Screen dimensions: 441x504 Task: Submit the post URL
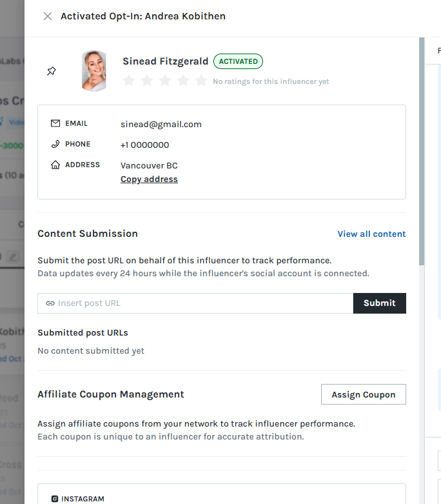click(379, 303)
